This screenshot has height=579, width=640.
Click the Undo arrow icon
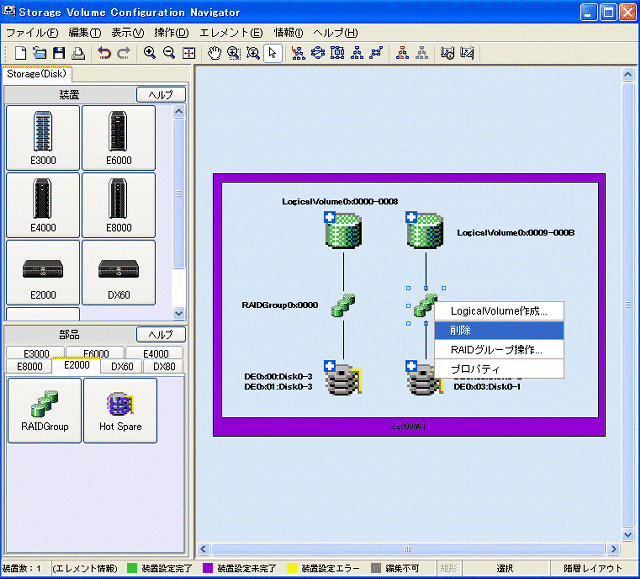coord(104,53)
